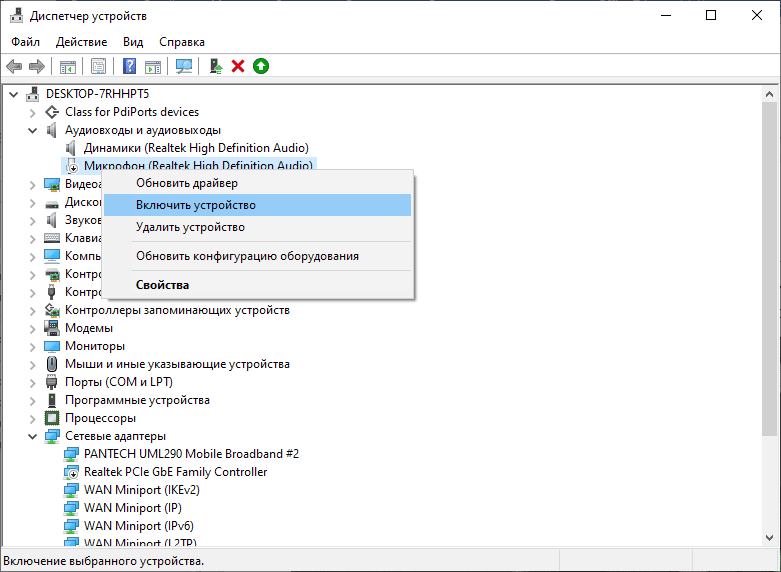Image resolution: width=781 pixels, height=572 pixels.
Task: Select PANTECH UML290 Mobile Broadband #2
Action: (x=191, y=454)
